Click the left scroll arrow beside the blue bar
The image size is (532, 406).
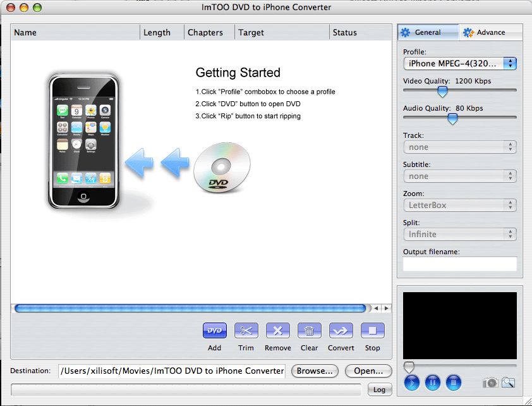click(376, 308)
